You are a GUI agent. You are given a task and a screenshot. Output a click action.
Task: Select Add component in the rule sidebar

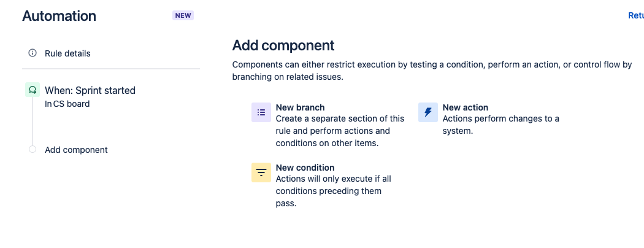pyautogui.click(x=76, y=150)
